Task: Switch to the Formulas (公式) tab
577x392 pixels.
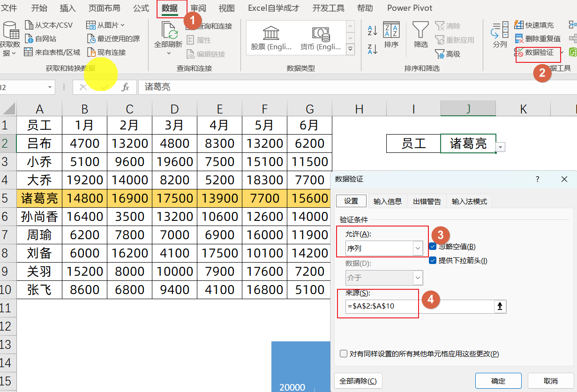Action: [x=141, y=8]
